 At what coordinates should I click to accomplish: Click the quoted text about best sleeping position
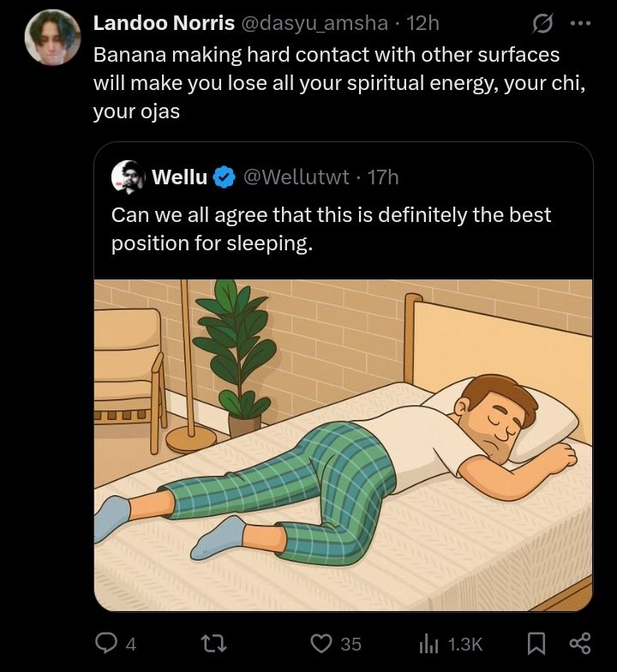coord(331,229)
